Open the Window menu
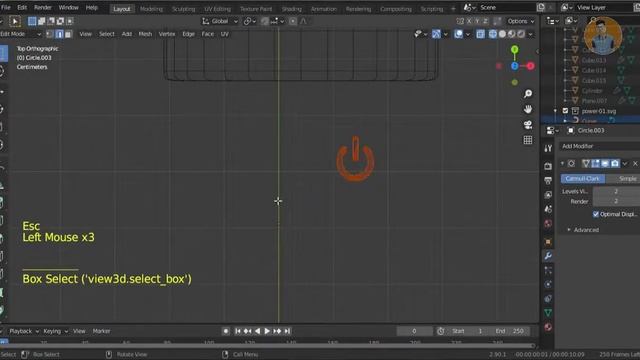Viewport: 640px width, 360px height. coord(68,8)
